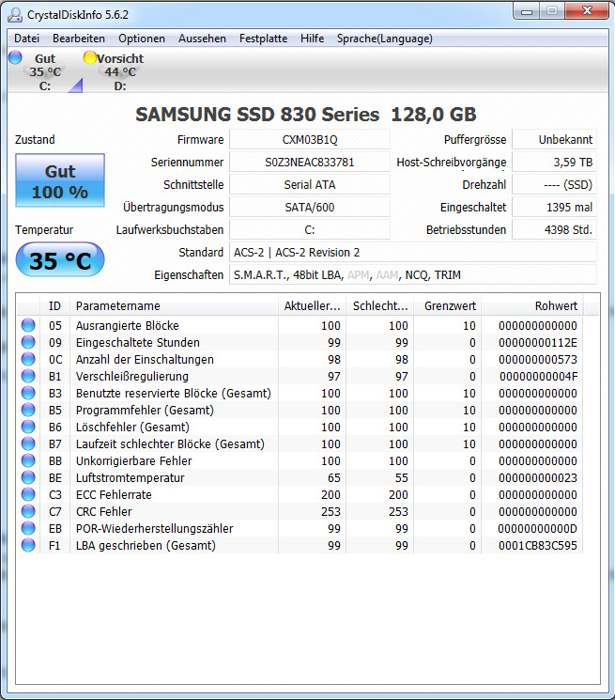Click the Grenzwert column header
The height and width of the screenshot is (700, 615).
pyautogui.click(x=447, y=306)
